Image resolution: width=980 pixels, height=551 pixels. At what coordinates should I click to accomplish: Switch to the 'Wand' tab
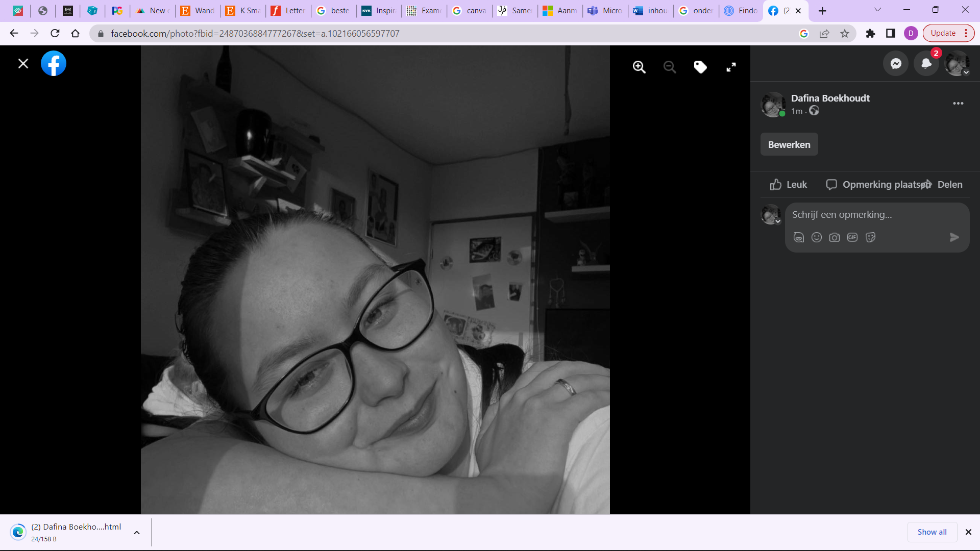[198, 11]
